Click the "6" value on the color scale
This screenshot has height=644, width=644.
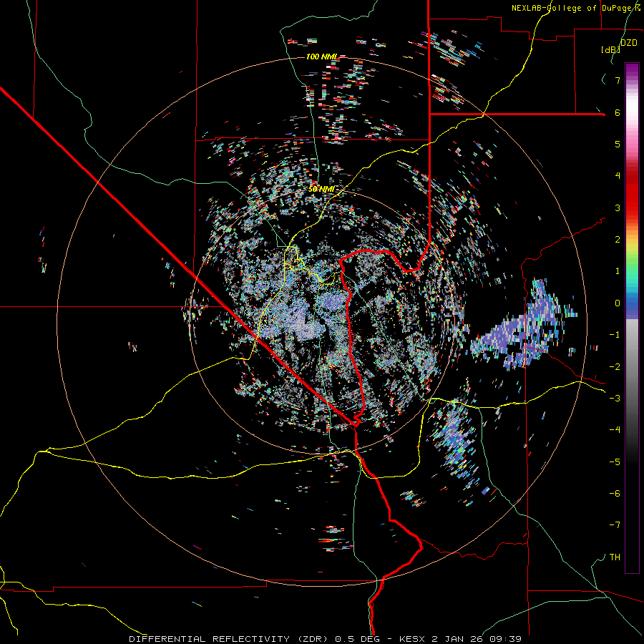click(x=618, y=112)
